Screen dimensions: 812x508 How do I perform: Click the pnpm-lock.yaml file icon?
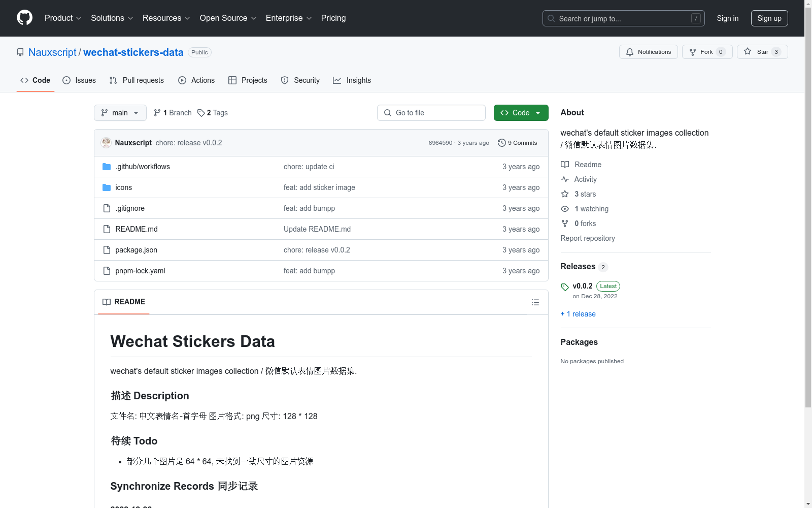click(107, 271)
